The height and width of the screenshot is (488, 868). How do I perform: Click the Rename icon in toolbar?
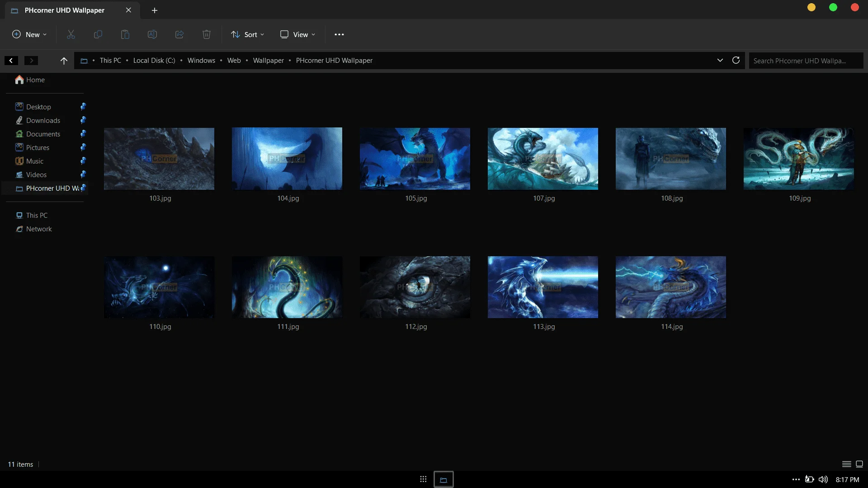[152, 34]
